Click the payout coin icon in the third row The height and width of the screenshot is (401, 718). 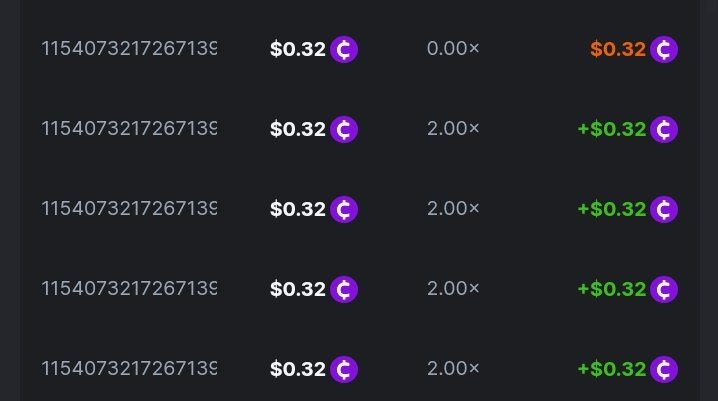664,209
